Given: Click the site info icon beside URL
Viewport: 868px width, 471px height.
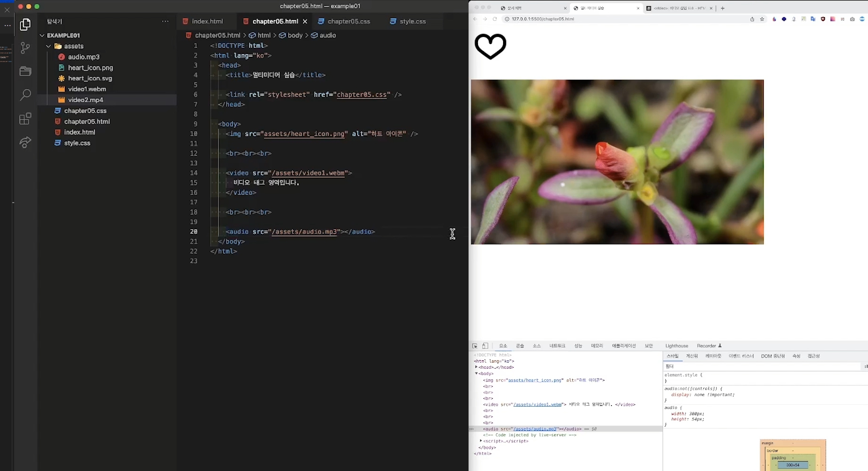Looking at the screenshot, I should point(507,19).
